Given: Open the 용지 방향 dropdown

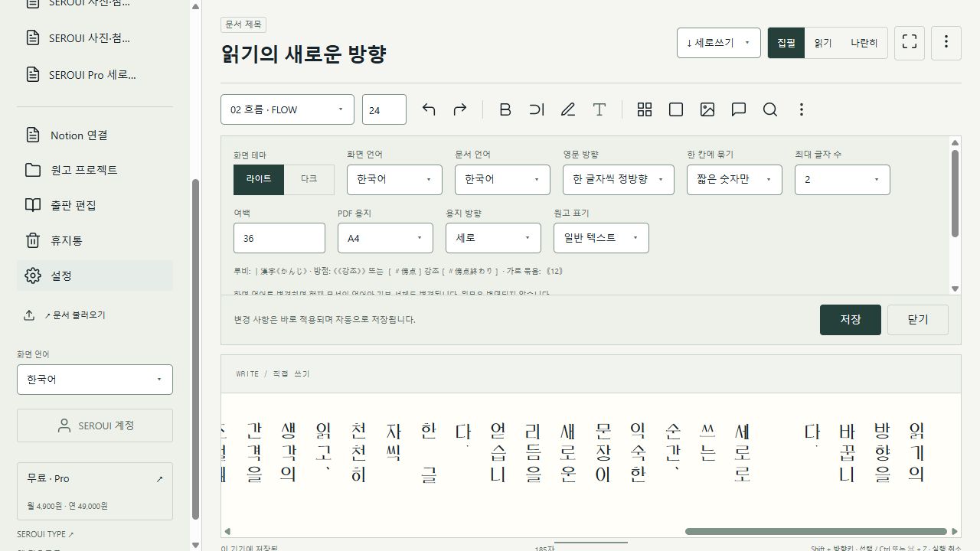Looking at the screenshot, I should pyautogui.click(x=493, y=238).
